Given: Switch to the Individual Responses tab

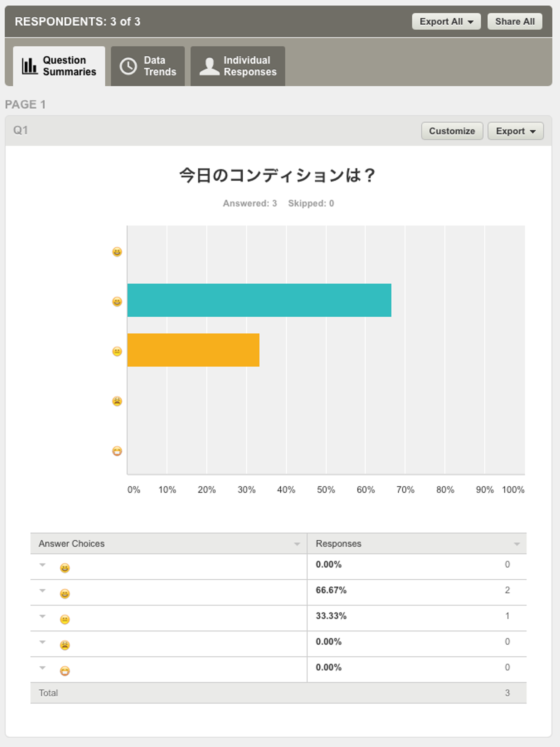Looking at the screenshot, I should (x=238, y=66).
